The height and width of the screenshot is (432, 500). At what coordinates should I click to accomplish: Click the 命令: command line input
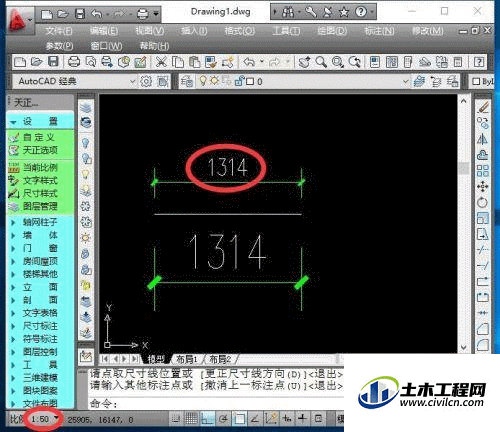(x=216, y=404)
